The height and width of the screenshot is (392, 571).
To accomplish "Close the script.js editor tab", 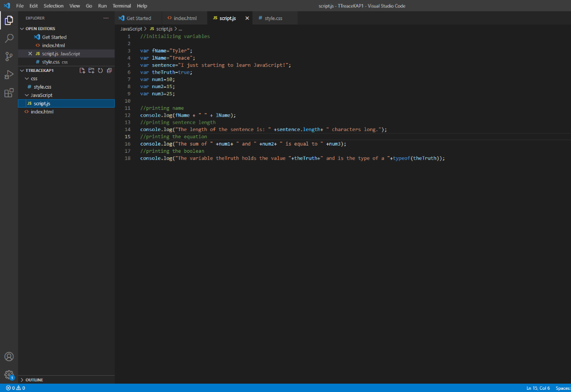I will coord(247,18).
